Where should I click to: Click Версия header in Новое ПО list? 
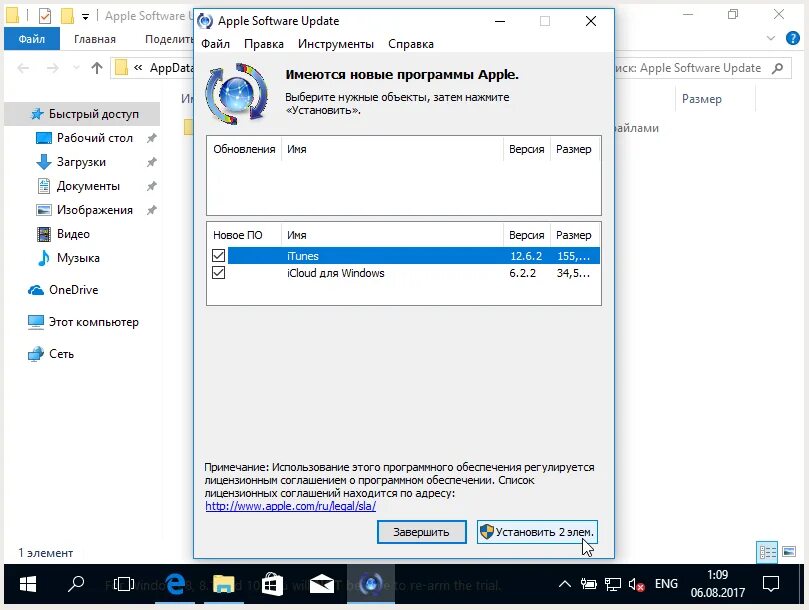click(x=526, y=235)
